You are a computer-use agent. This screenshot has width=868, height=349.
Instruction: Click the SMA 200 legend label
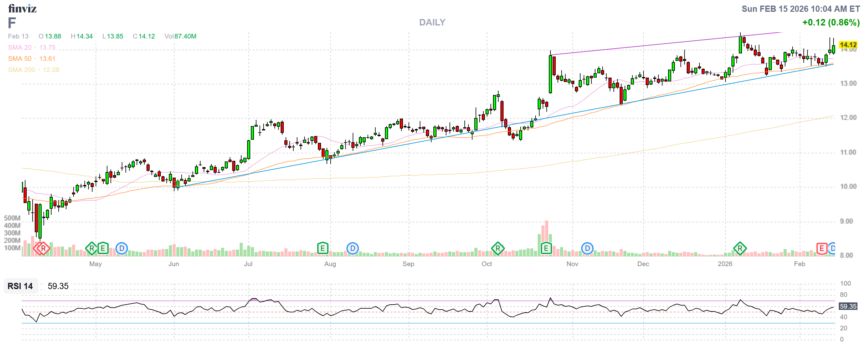click(x=21, y=70)
